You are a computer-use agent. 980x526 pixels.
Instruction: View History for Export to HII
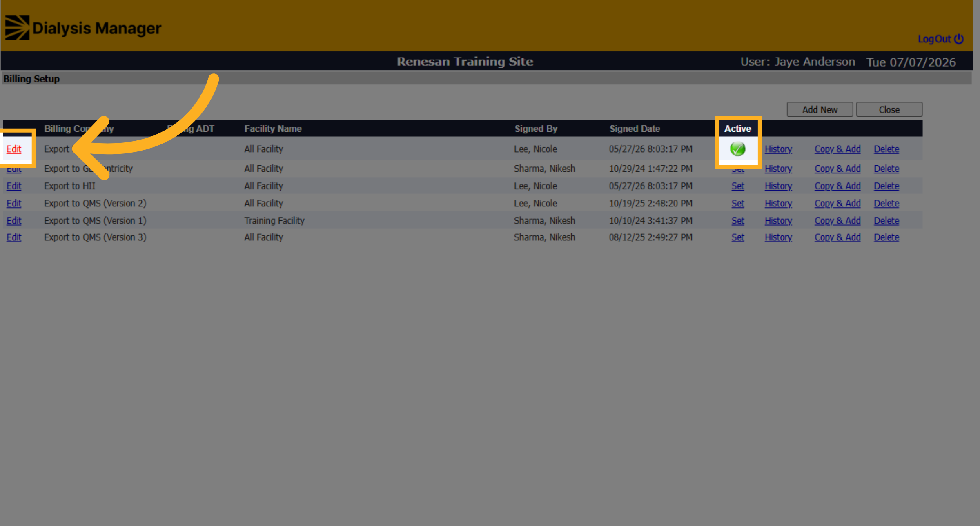778,186
